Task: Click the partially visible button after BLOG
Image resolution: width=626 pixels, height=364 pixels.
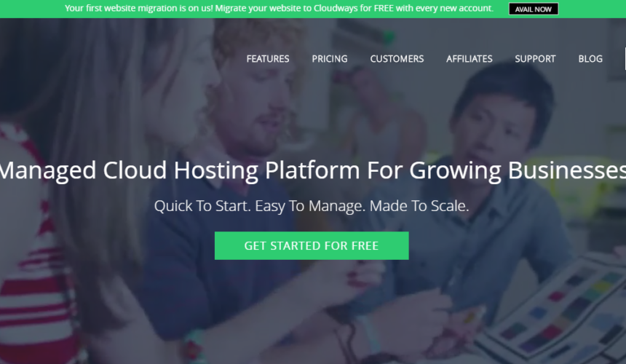Action: click(x=625, y=59)
